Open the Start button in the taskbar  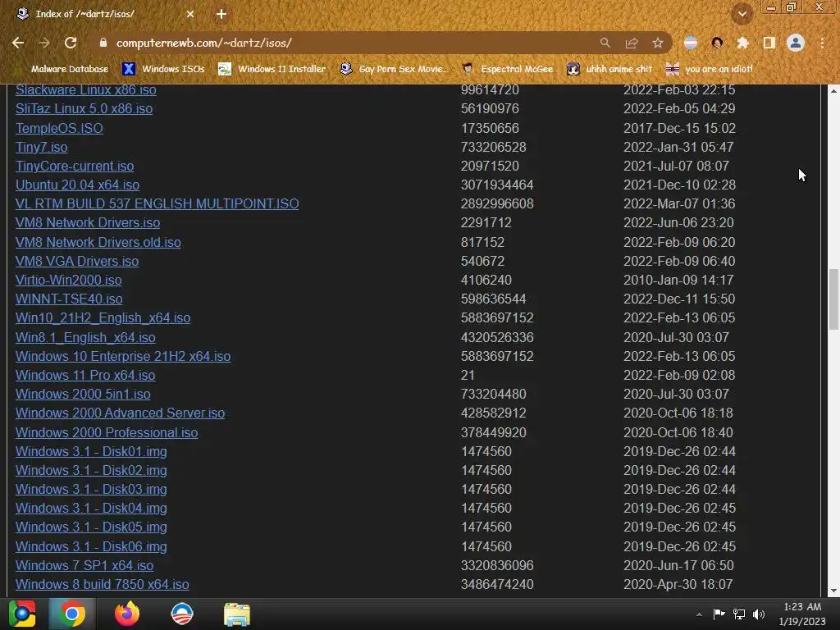pos(22,614)
